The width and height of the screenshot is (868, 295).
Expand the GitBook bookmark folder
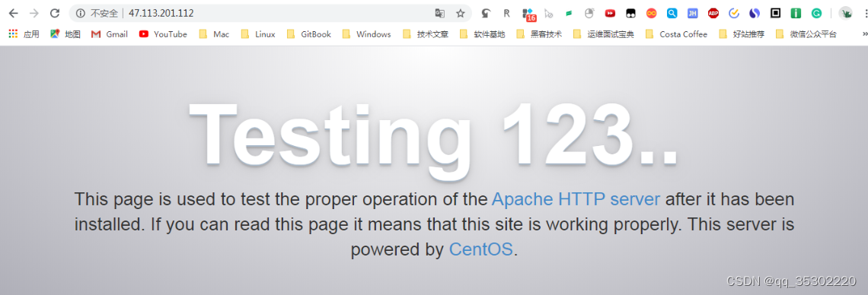(309, 34)
